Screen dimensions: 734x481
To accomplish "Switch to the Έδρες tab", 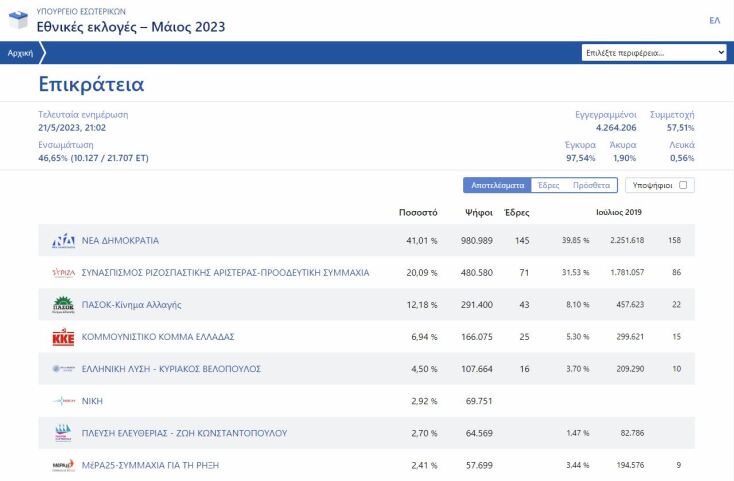I will 548,185.
